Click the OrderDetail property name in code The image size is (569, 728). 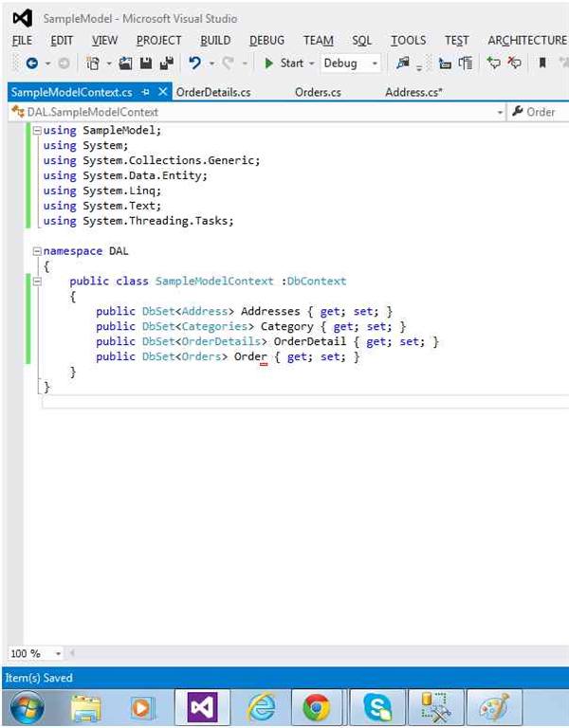[310, 341]
